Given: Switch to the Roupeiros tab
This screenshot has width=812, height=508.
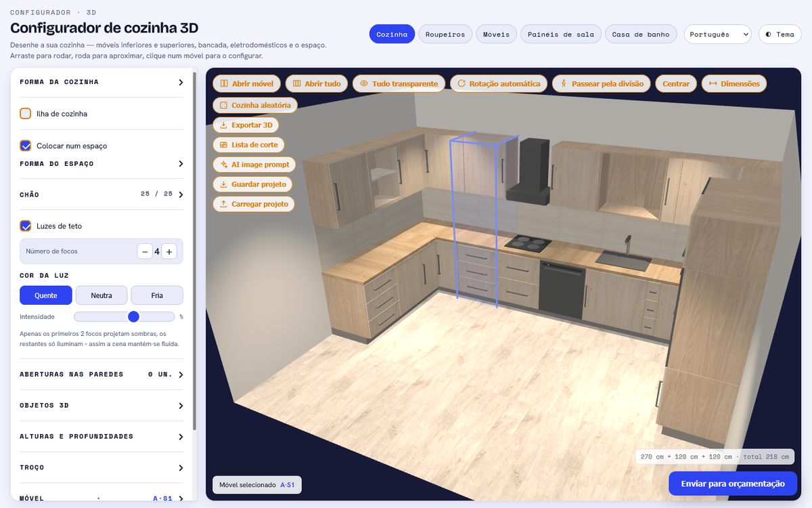Looking at the screenshot, I should pyautogui.click(x=445, y=35).
